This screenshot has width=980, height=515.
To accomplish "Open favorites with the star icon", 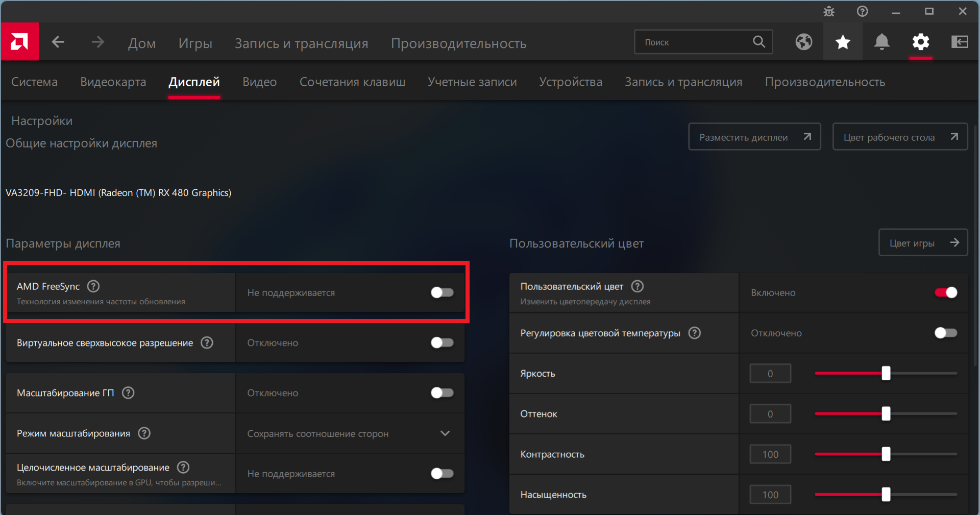I will (x=843, y=42).
